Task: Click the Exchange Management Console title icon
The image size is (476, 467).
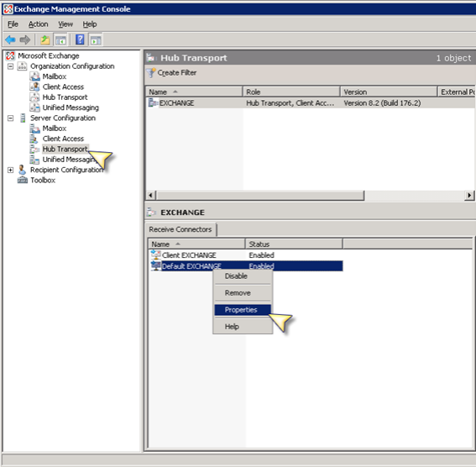Action: point(8,9)
